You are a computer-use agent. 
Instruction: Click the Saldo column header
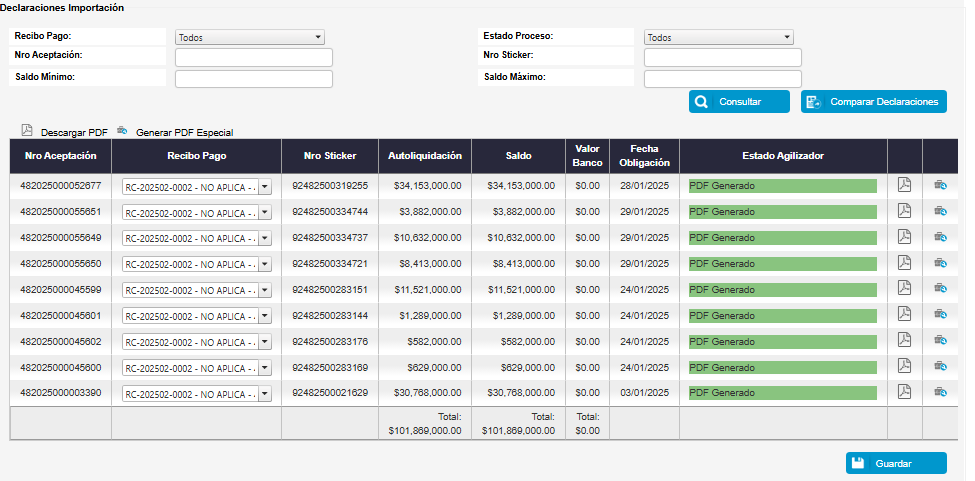coord(519,156)
